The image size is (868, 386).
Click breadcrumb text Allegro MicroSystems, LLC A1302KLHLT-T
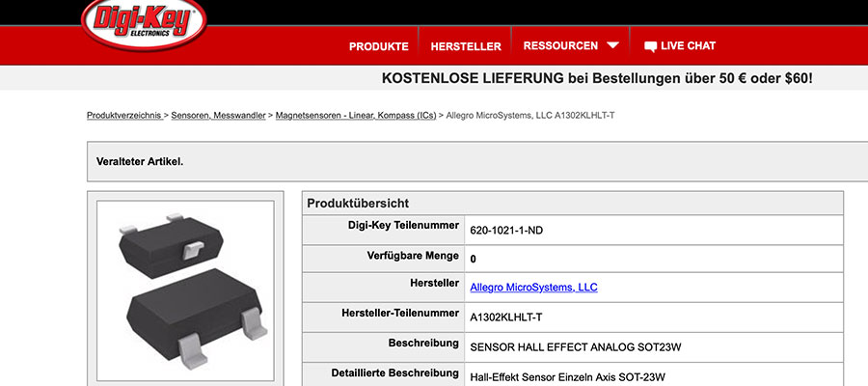pos(530,116)
